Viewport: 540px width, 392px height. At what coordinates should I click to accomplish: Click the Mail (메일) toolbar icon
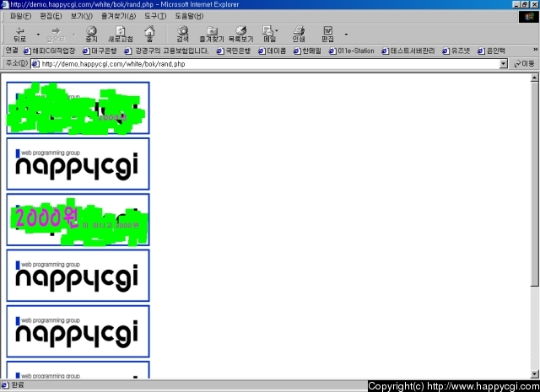click(x=268, y=35)
